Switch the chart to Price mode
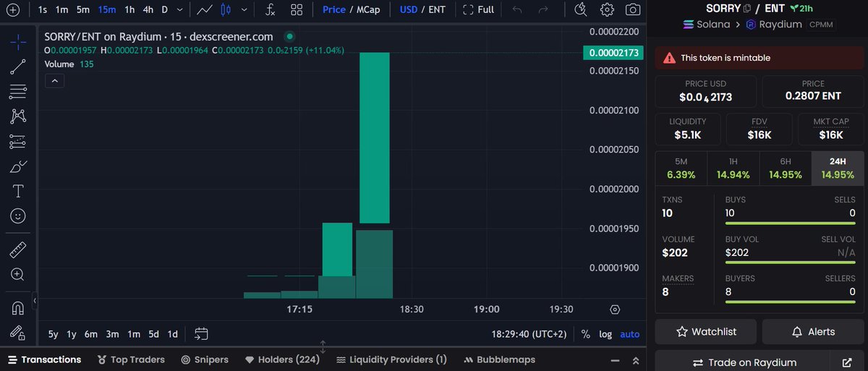 (334, 10)
